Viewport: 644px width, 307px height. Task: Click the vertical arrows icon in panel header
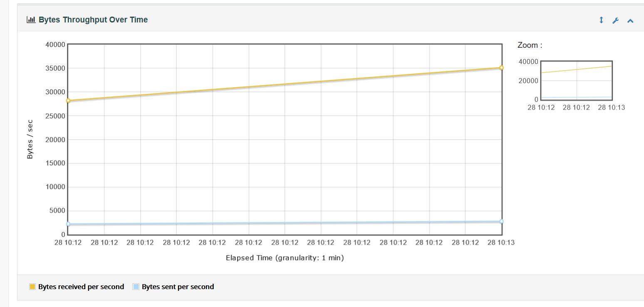[x=601, y=20]
